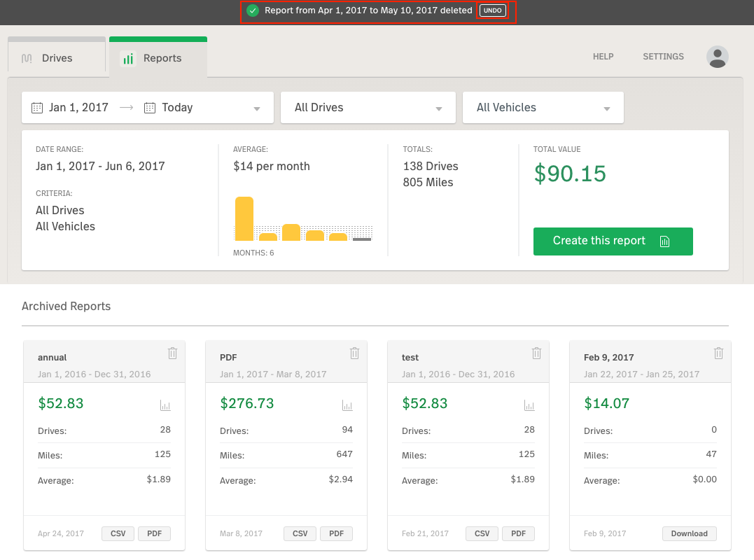Open the user profile avatar
Screen dimensions: 754x560
tap(717, 57)
